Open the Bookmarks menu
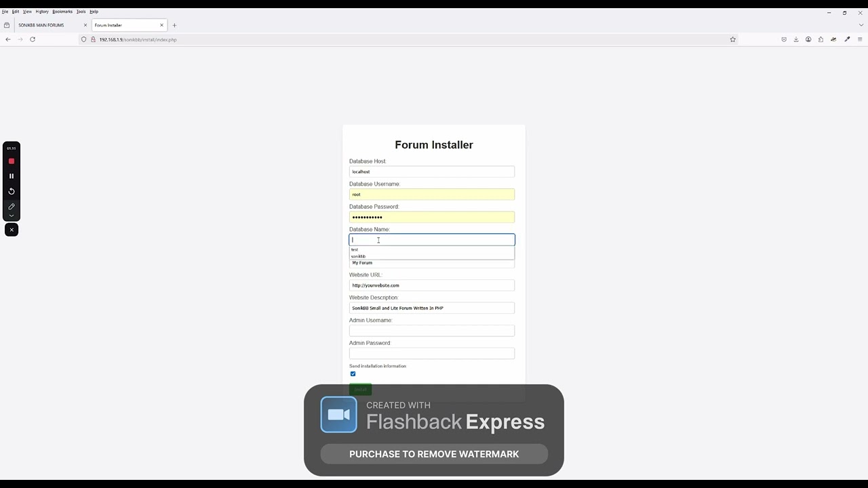This screenshot has width=868, height=488. pyautogui.click(x=62, y=12)
